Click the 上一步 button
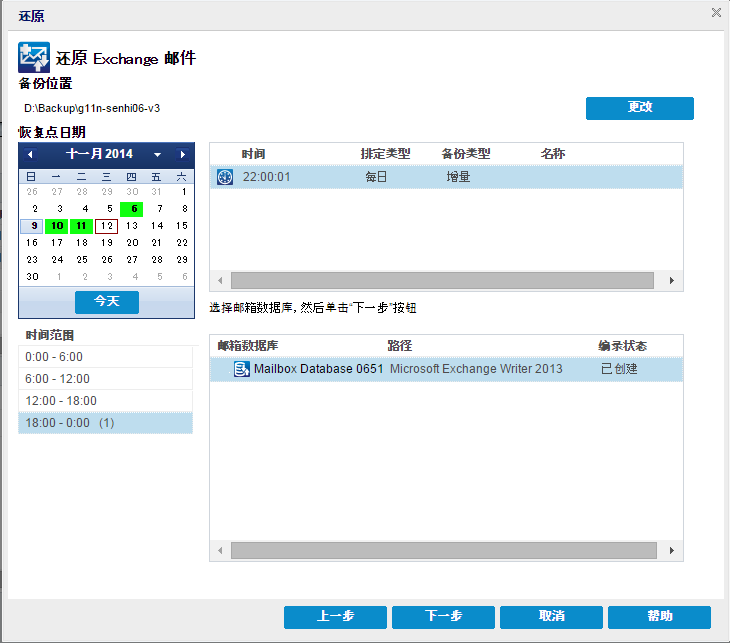 pyautogui.click(x=335, y=617)
